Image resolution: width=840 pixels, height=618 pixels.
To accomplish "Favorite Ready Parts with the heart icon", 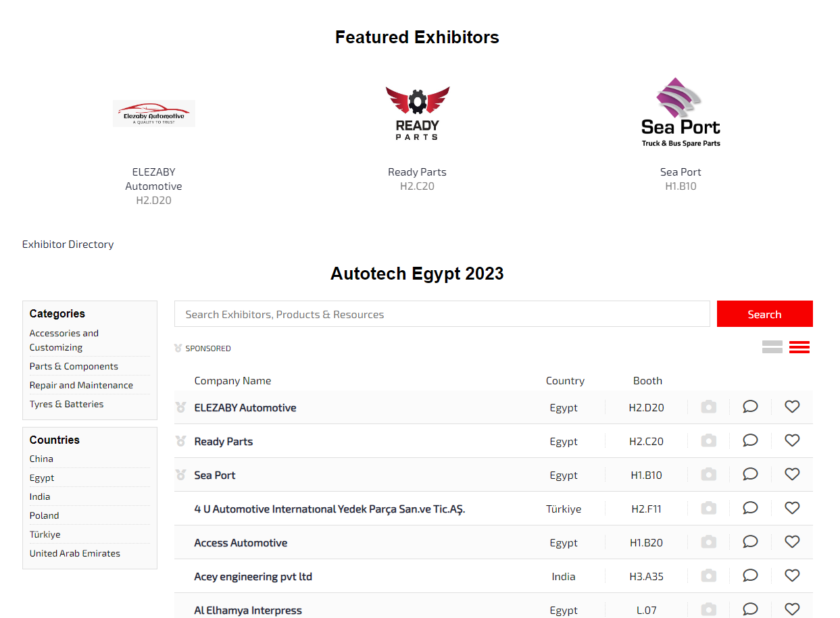I will [792, 440].
